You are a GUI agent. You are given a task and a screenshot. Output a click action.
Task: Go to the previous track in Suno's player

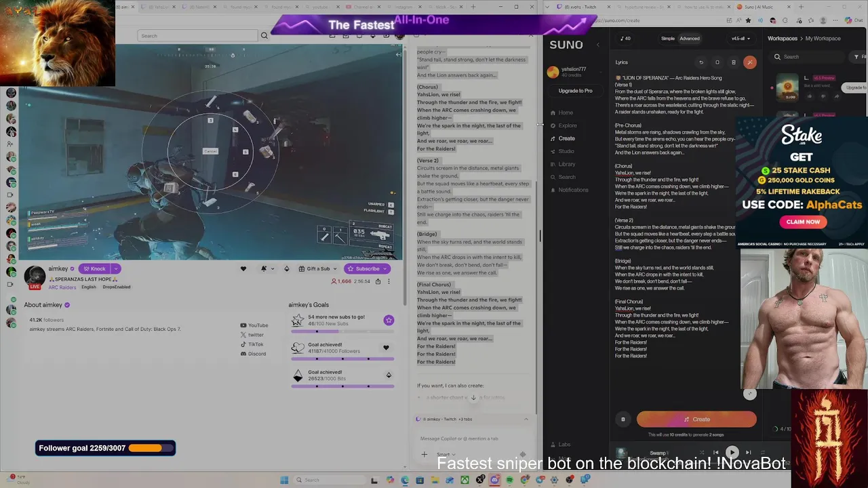(x=715, y=452)
